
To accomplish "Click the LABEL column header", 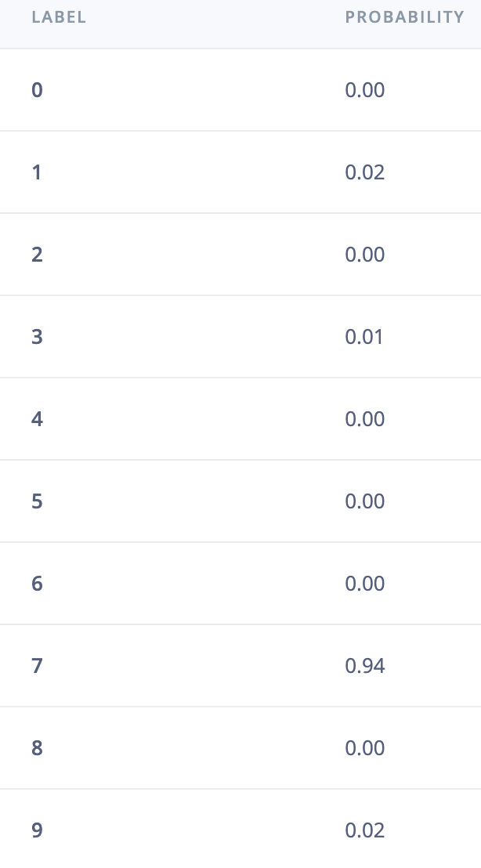I will coord(59,17).
